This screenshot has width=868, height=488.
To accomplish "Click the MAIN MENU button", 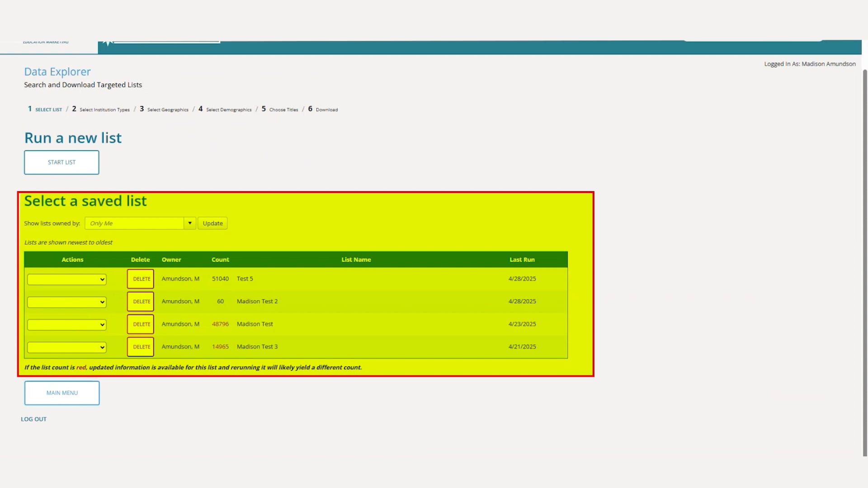I will click(x=62, y=393).
